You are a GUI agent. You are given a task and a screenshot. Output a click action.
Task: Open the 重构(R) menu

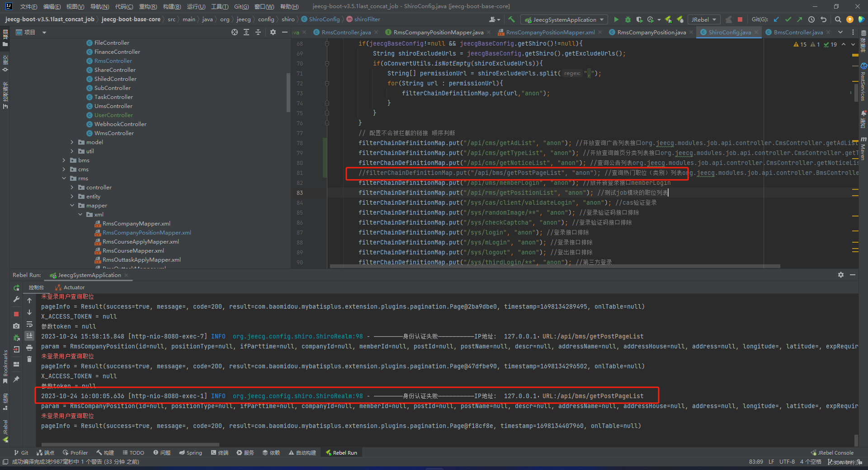(x=148, y=6)
